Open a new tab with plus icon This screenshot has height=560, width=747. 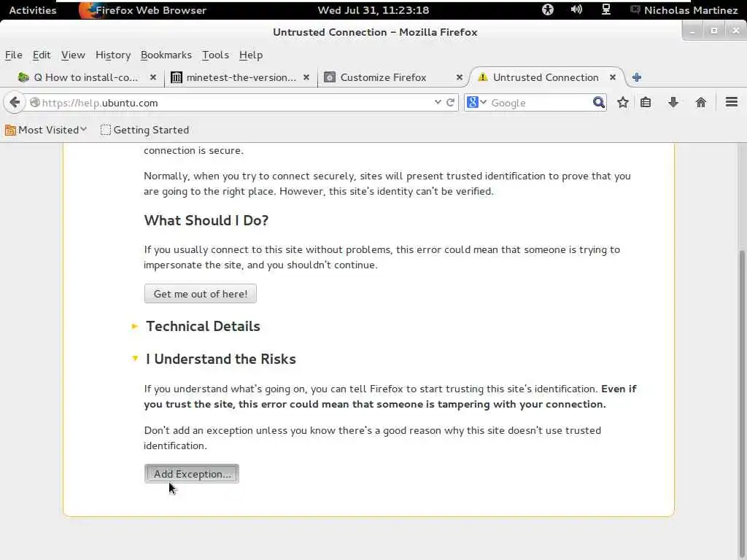coord(636,77)
